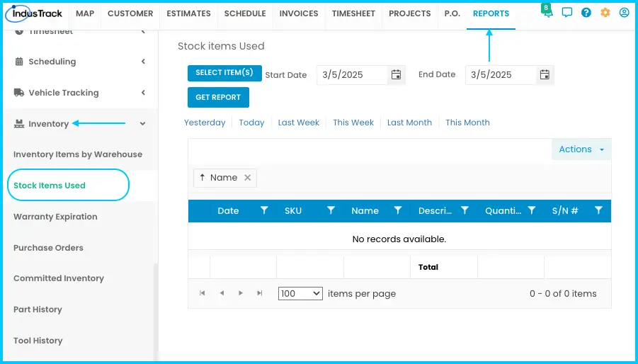Select the Last Week date range
The image size is (638, 364).
click(299, 123)
